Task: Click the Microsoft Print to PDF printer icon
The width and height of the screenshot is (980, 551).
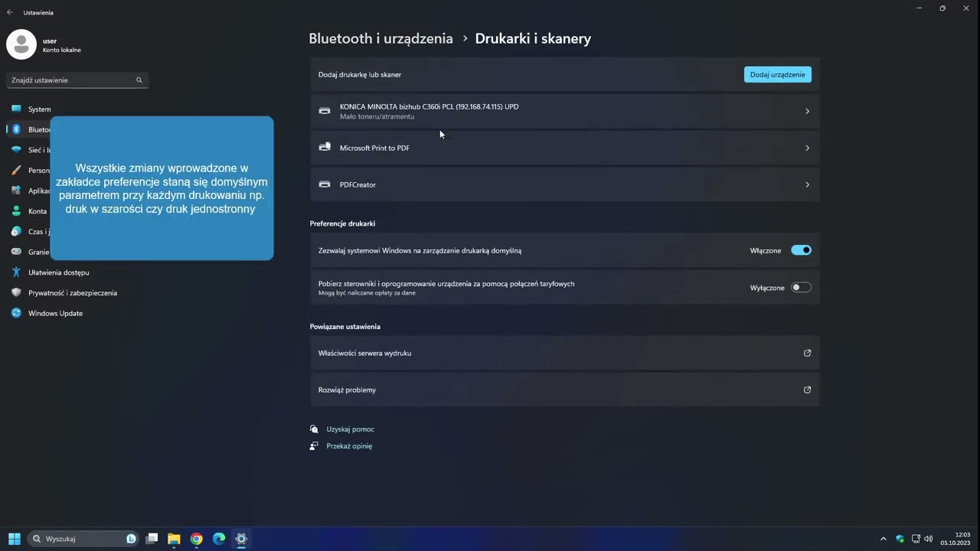Action: pos(325,147)
